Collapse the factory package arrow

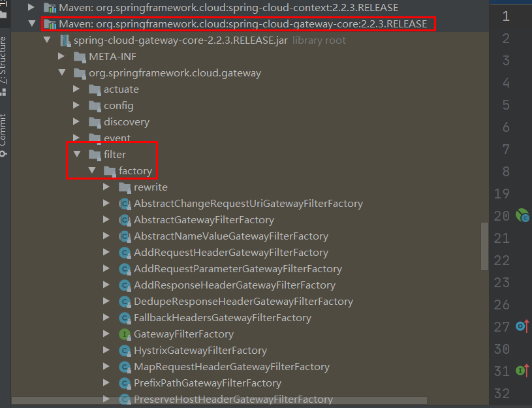click(91, 170)
